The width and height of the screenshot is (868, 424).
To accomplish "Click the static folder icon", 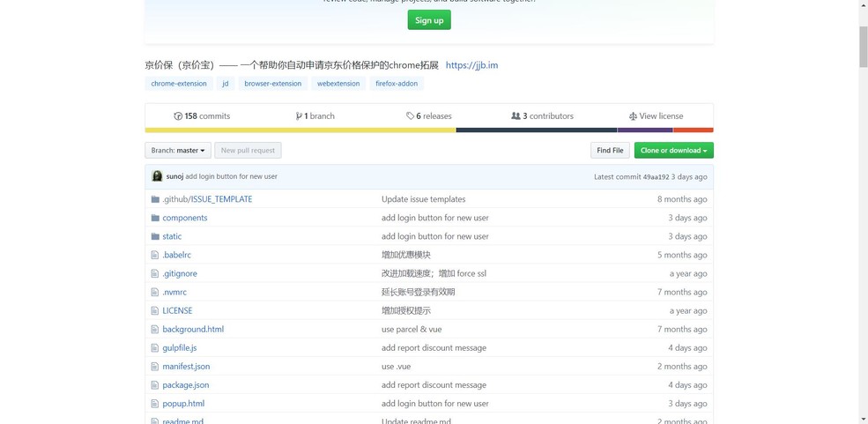I will coord(155,236).
